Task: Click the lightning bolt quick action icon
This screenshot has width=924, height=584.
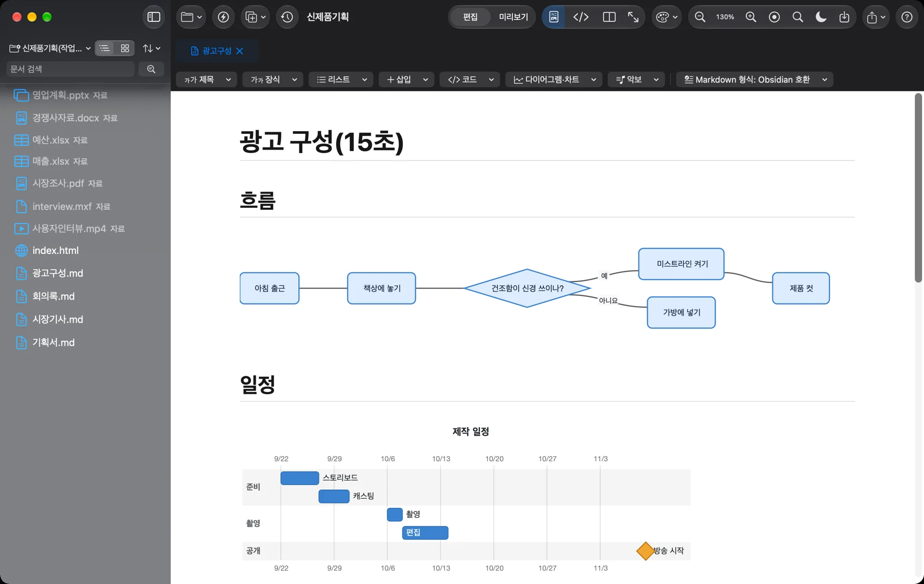Action: pos(223,17)
